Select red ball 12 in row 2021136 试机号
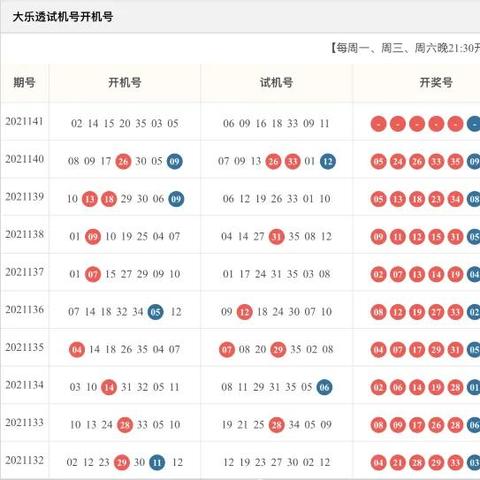Screen dimensions: 480x480 point(245,312)
